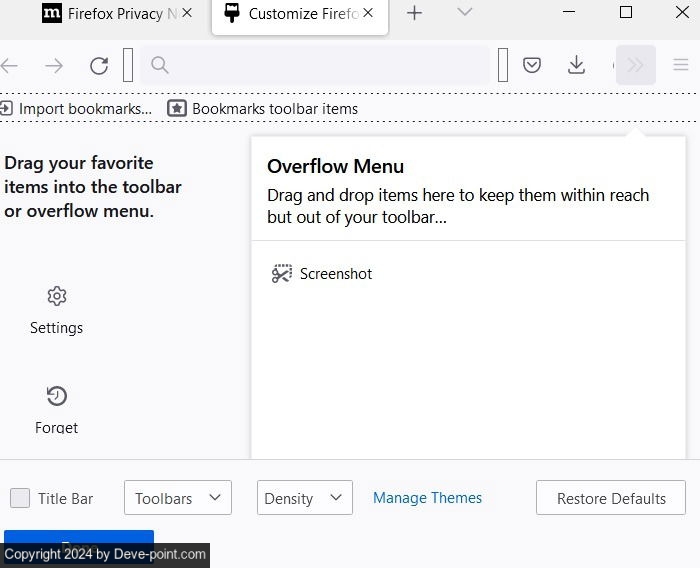The image size is (700, 568).
Task: Click the Reload page icon
Action: 99,66
